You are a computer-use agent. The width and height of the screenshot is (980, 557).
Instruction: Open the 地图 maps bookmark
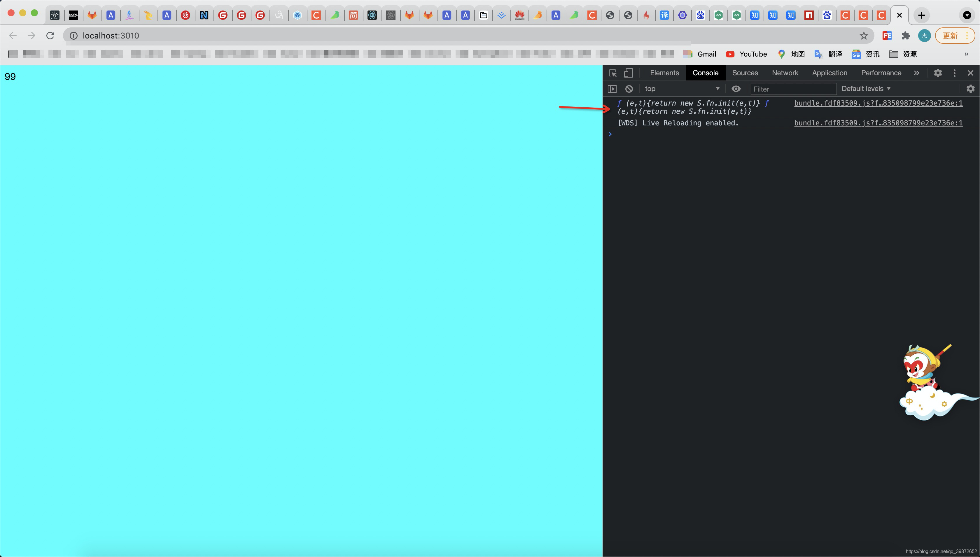tap(791, 54)
